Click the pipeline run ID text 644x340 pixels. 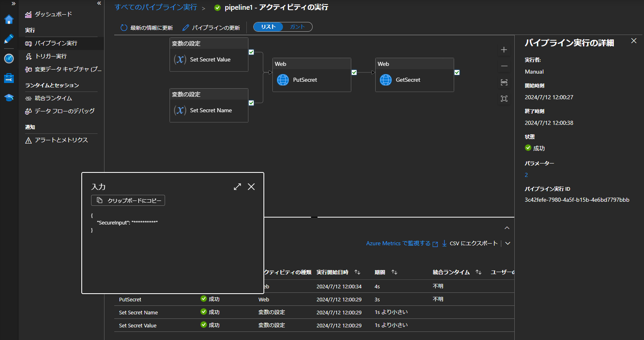pos(577,200)
